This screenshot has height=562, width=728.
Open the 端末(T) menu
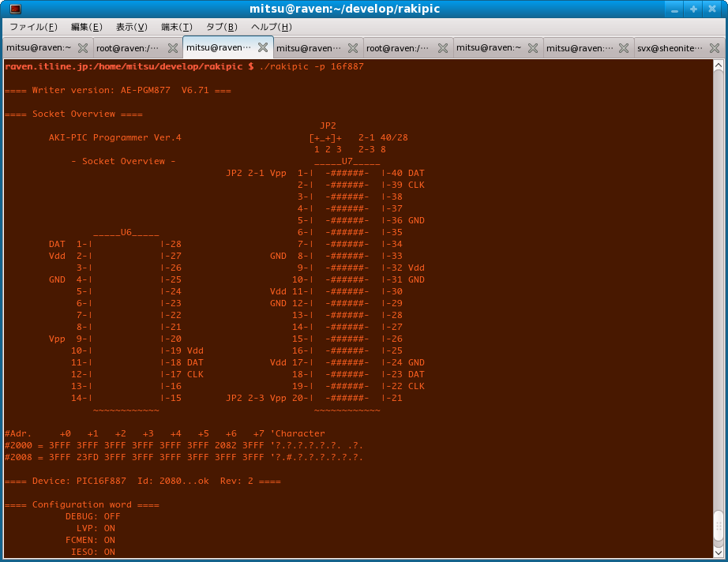(176, 27)
